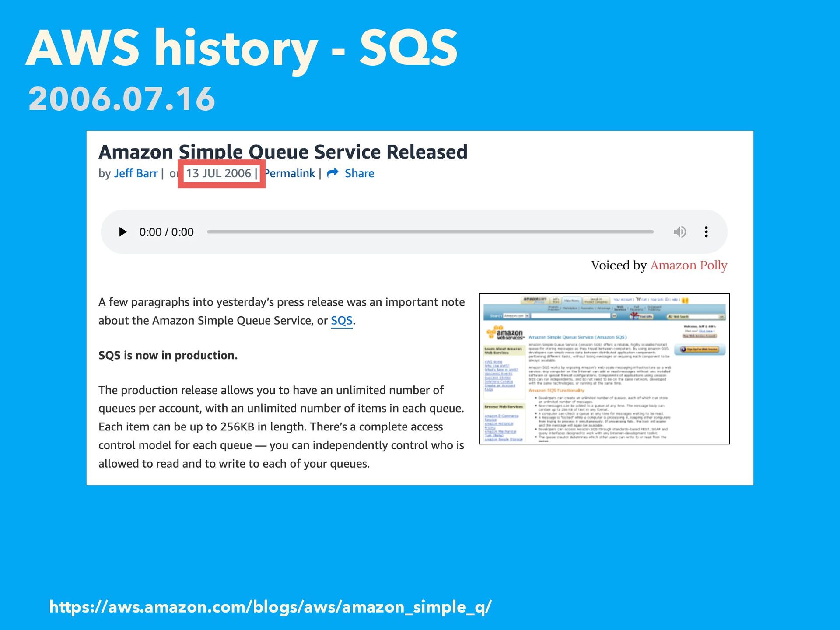Image resolution: width=840 pixels, height=630 pixels.
Task: Open the Jeff Barr author link
Action: [136, 174]
